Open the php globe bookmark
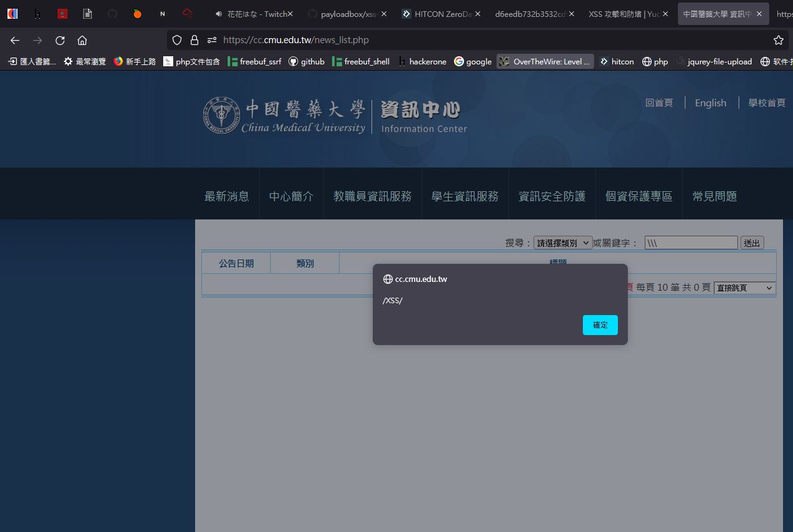Screen dimensions: 793x532 655,61
